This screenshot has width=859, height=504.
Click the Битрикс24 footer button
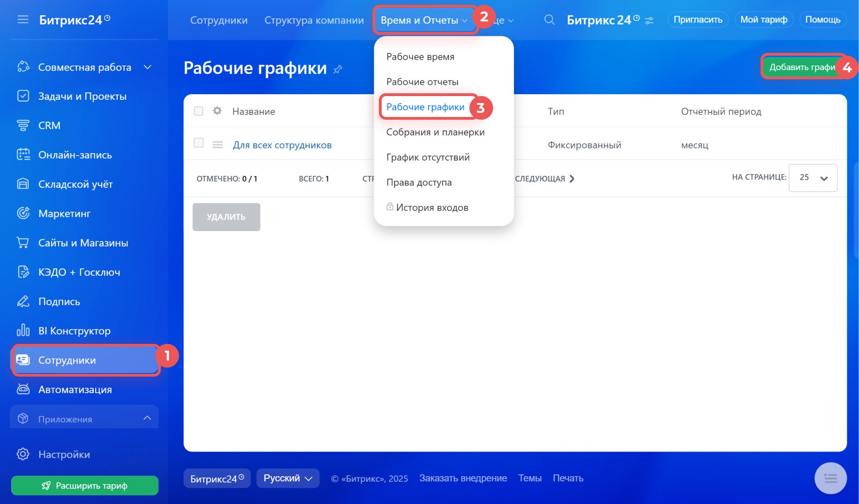coord(217,478)
